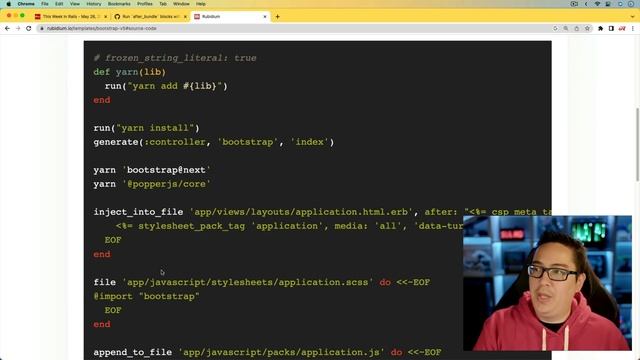Click the lock icon in address bar
Image resolution: width=640 pixels, height=360 pixels.
pyautogui.click(x=42, y=28)
